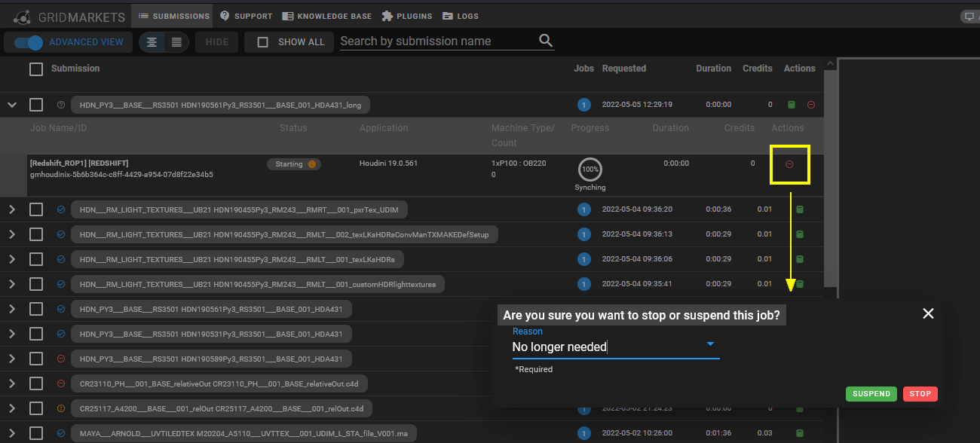Click the MAYA ARNOLD UVTILEDTEX submission name chip

point(243,433)
